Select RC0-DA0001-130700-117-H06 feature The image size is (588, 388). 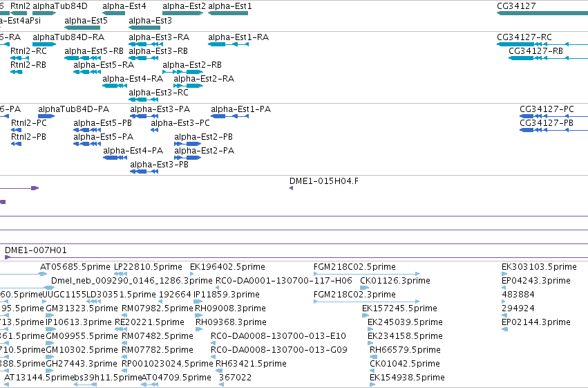pos(284,281)
